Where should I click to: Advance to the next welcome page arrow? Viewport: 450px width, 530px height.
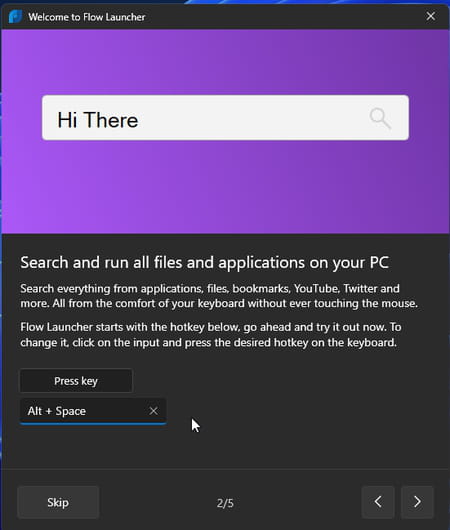point(417,502)
